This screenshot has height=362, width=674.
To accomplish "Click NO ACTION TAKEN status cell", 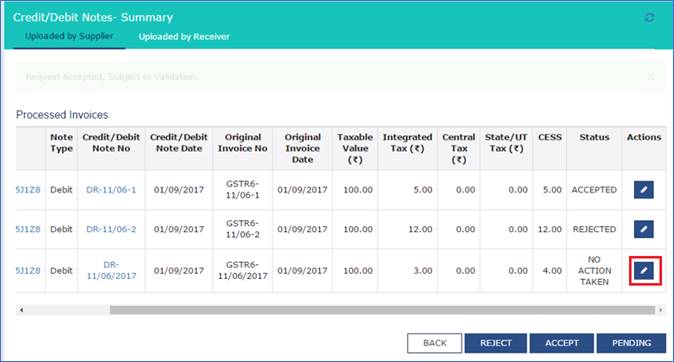I will 594,270.
